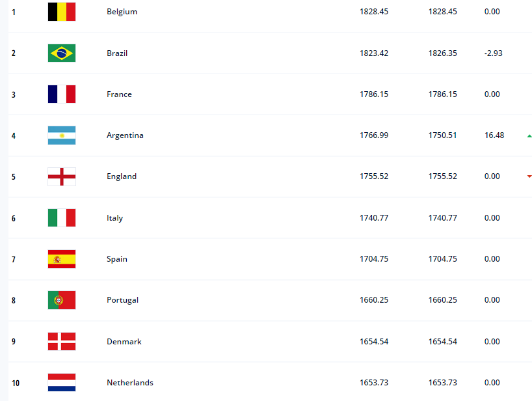Click the France flag icon
Image resolution: width=532 pixels, height=401 pixels.
62,94
